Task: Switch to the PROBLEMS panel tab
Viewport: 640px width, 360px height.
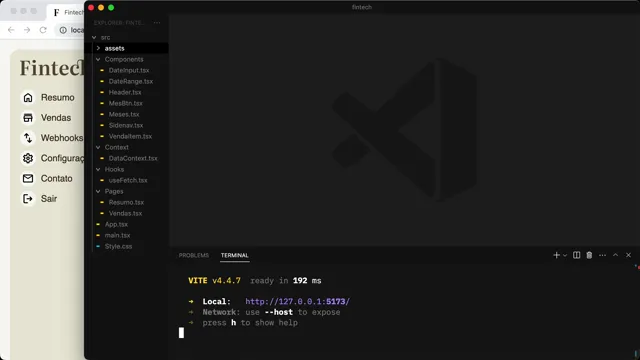Action: pos(193,256)
